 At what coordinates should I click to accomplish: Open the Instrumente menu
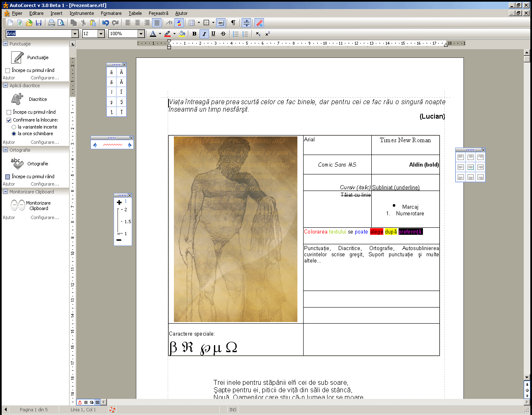point(81,13)
